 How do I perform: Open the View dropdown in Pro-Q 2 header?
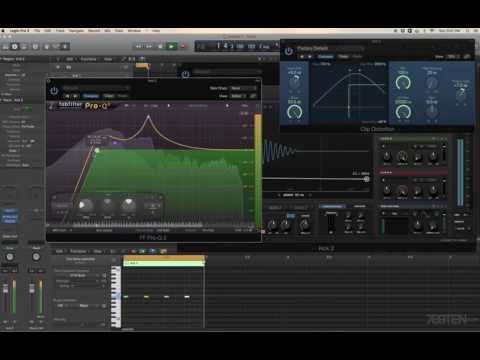(x=238, y=96)
